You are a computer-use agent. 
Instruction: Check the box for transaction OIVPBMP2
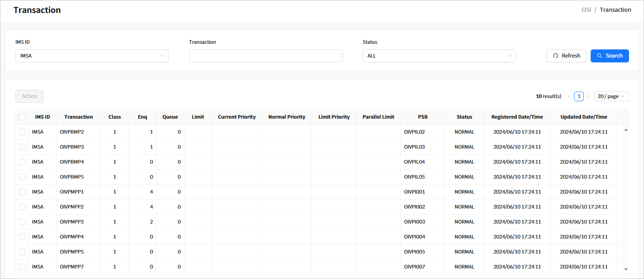(22, 132)
